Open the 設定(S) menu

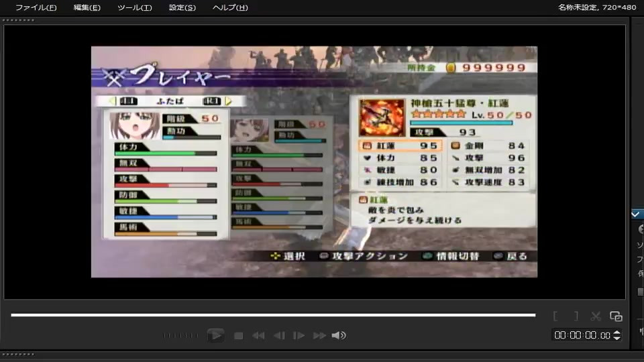click(182, 7)
